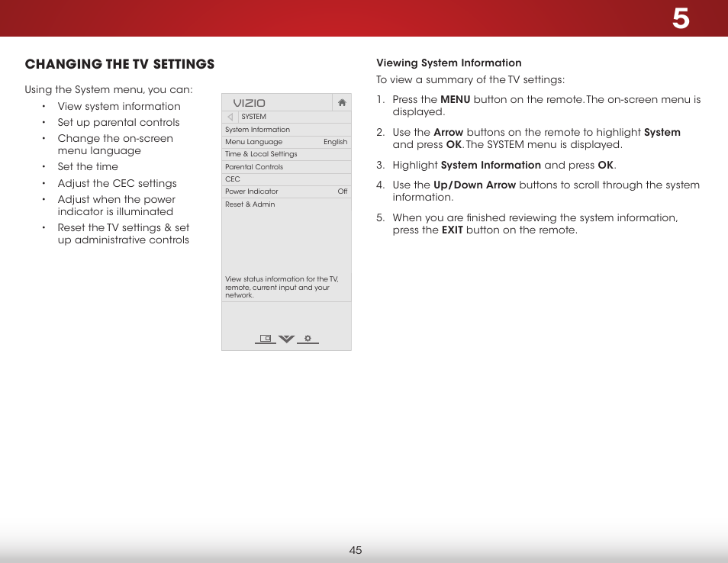
Task: Click bullet 'View system information'
Action: coord(119,106)
